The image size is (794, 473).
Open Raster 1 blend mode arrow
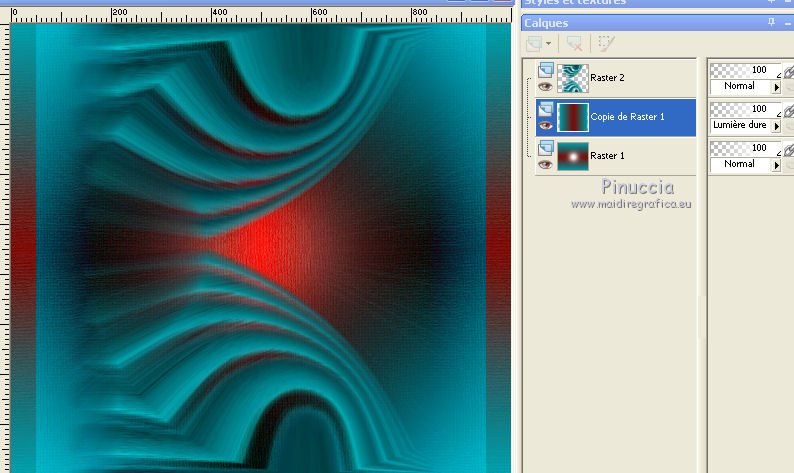pyautogui.click(x=776, y=165)
